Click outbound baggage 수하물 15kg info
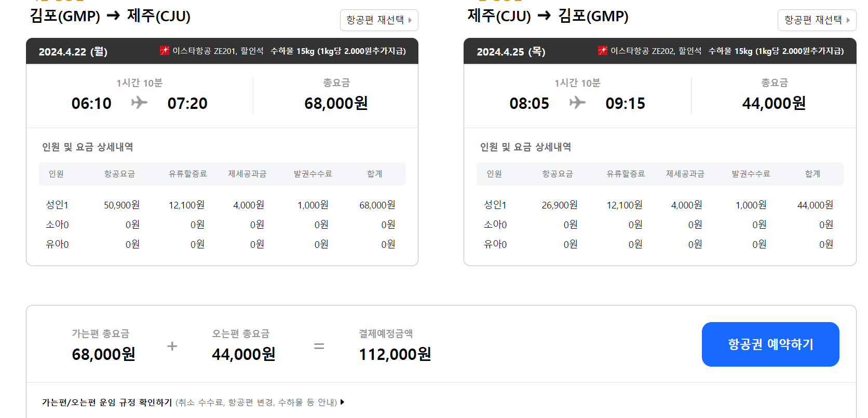 pos(338,51)
